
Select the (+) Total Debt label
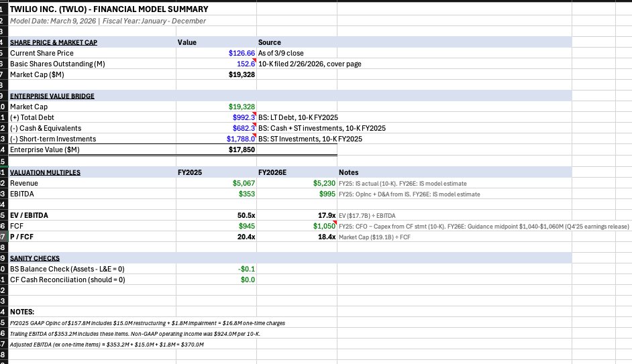32,117
